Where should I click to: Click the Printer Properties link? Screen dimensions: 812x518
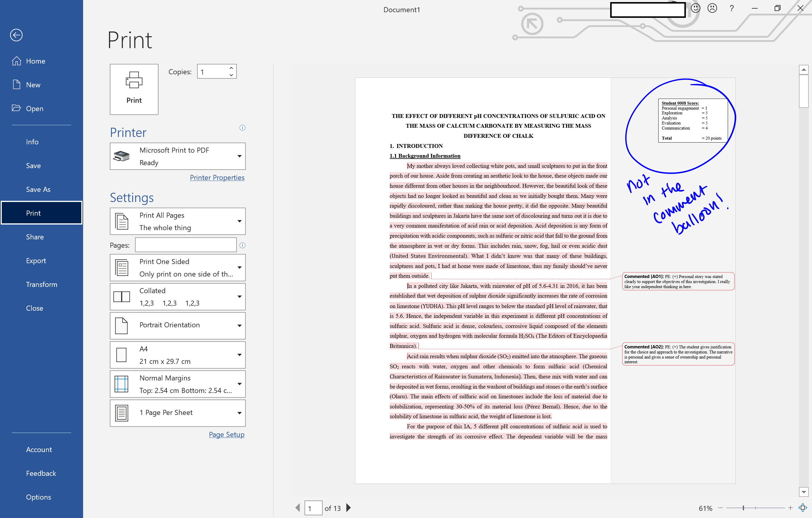coord(217,177)
